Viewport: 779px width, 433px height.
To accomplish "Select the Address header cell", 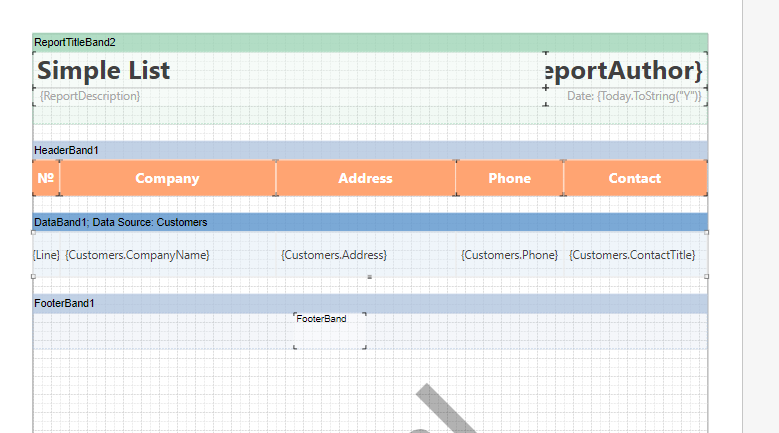I will pyautogui.click(x=366, y=178).
